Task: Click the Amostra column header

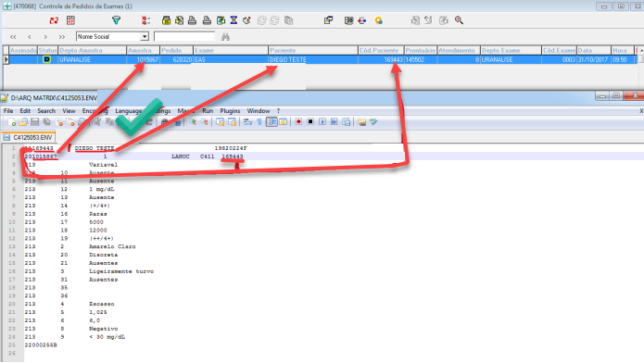Action: (143, 51)
